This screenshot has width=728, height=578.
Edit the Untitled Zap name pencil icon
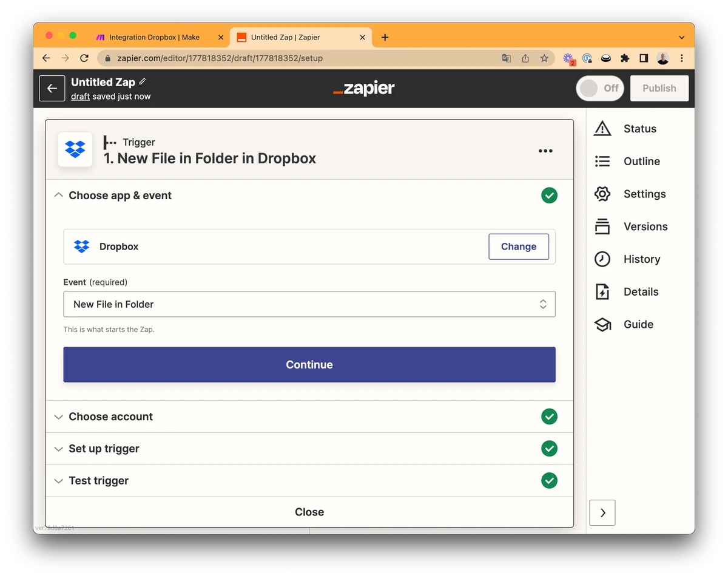pyautogui.click(x=143, y=81)
